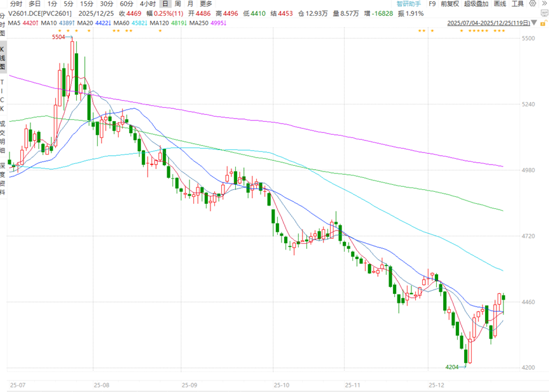549x392 pixels.
Task: Click the 低 4410 low value
Action: click(x=254, y=14)
